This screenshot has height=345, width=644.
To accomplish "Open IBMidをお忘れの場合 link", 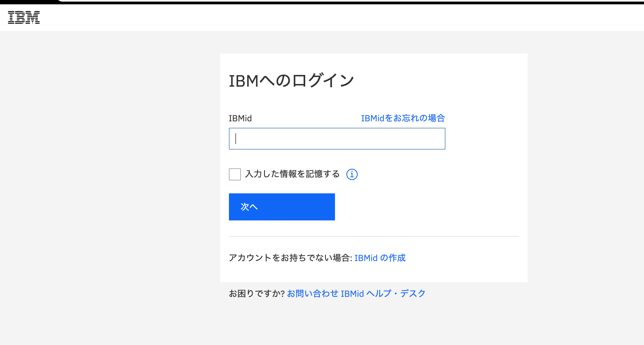I will [x=403, y=118].
